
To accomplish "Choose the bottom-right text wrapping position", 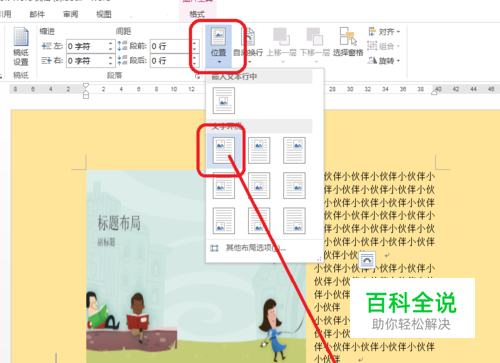I will pos(294,221).
